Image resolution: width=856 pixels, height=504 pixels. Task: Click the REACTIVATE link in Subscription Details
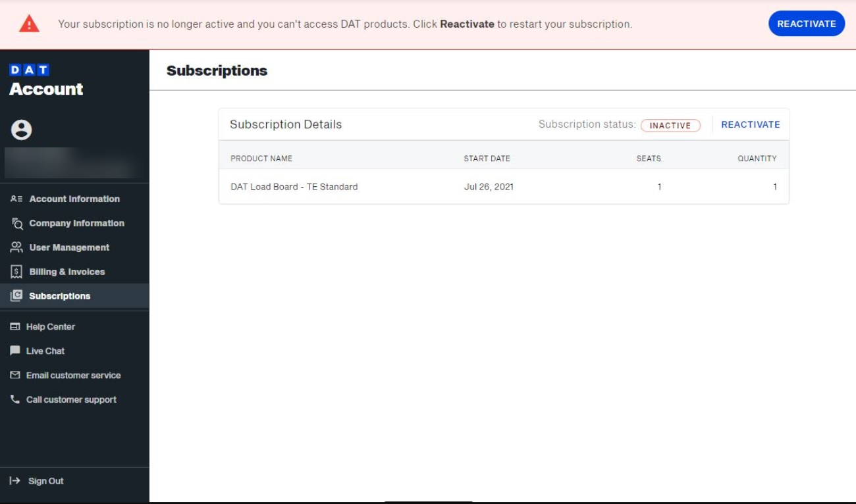point(751,124)
